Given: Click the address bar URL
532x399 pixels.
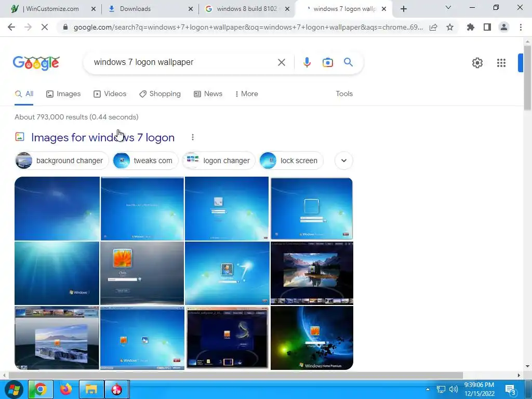Looking at the screenshot, I should click(248, 27).
